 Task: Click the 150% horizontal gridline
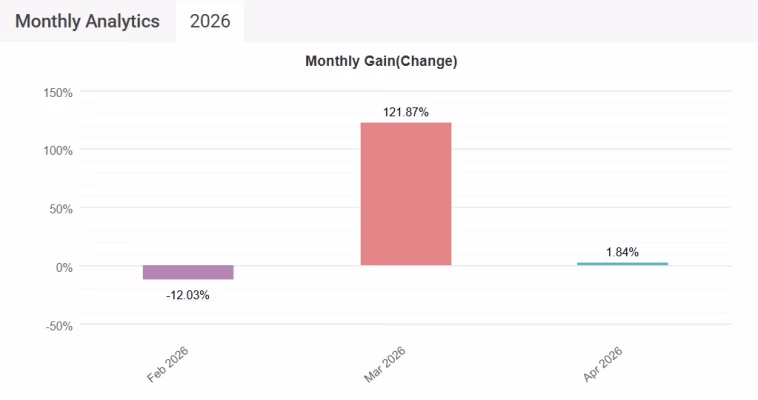[300, 92]
